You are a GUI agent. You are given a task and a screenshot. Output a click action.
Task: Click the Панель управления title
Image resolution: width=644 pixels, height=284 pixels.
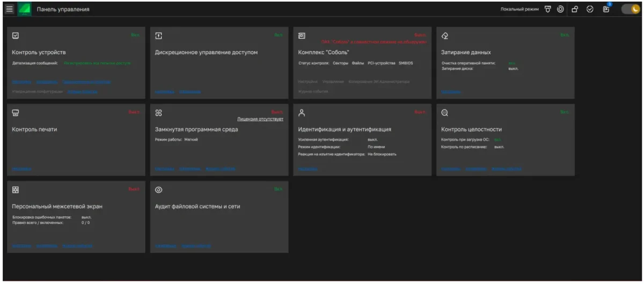click(63, 9)
